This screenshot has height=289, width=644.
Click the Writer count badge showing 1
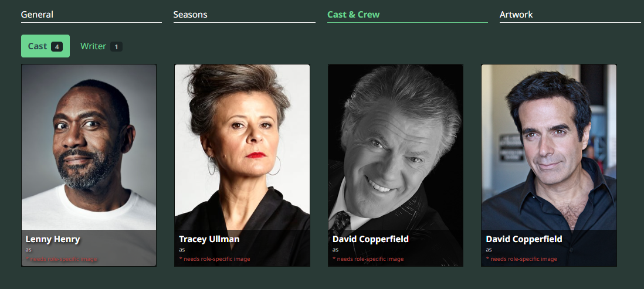click(116, 47)
